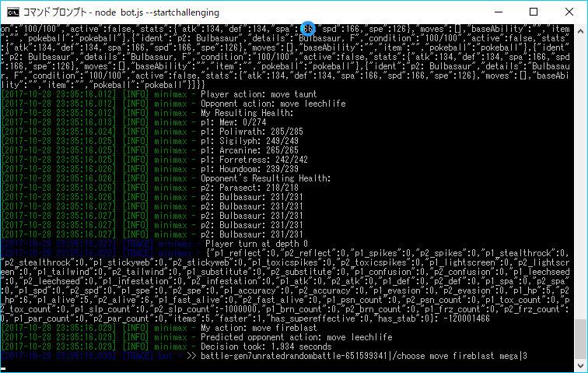Image resolution: width=588 pixels, height=373 pixels.
Task: Click the score value '-120001466'
Action: [467, 318]
